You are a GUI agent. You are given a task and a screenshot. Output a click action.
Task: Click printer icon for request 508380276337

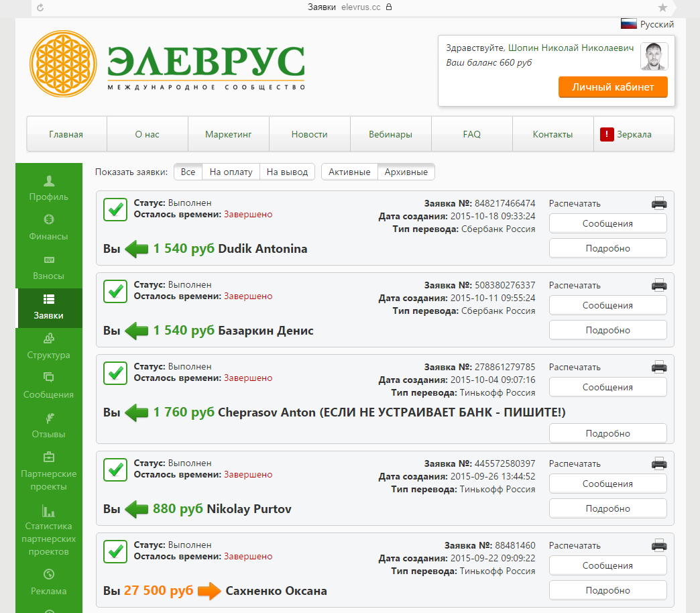coord(659,285)
